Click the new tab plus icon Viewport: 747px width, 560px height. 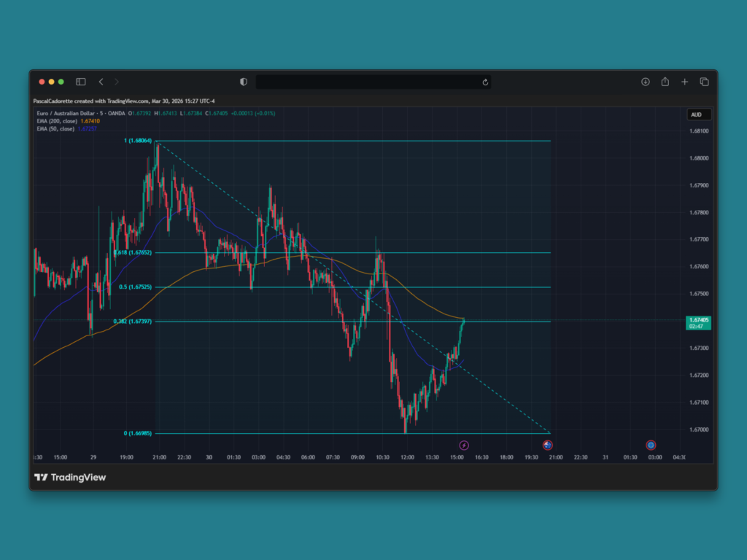pyautogui.click(x=684, y=82)
